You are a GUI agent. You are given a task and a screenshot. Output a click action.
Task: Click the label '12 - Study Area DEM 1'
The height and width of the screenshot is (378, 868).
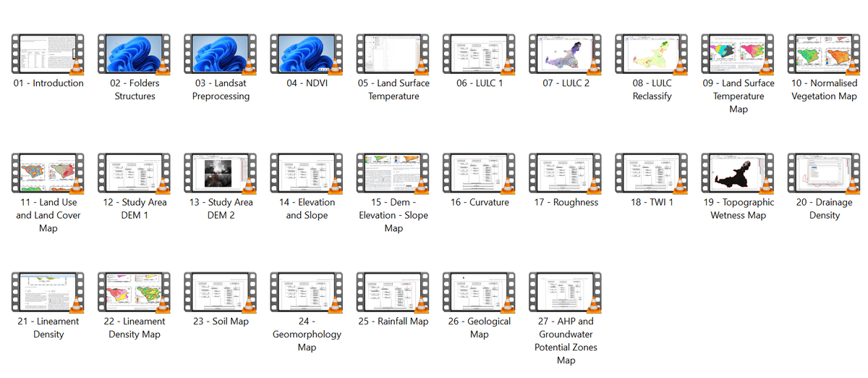pyautogui.click(x=135, y=209)
